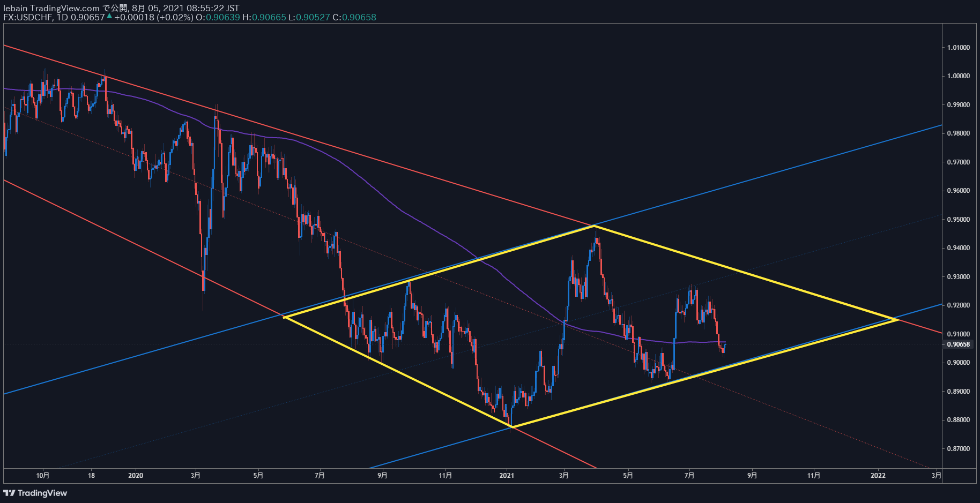Click the 1.00000 price axis label

959,76
